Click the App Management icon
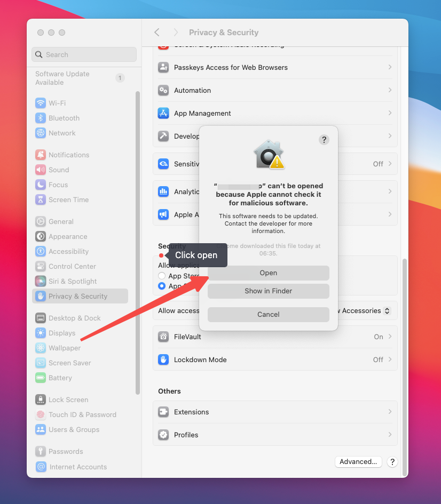441x504 pixels. [163, 113]
